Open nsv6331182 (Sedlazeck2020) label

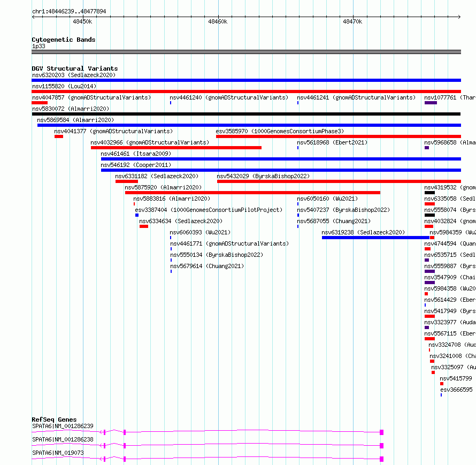157,176
